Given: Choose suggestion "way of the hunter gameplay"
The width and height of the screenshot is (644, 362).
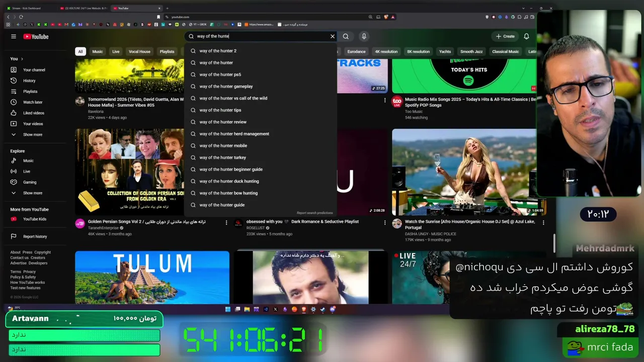Looking at the screenshot, I should pos(261,86).
